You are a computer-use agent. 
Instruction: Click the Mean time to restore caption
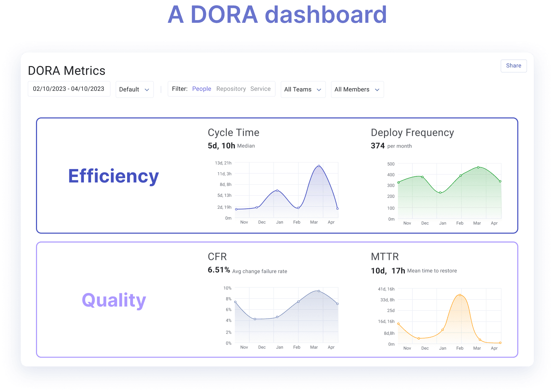(432, 271)
